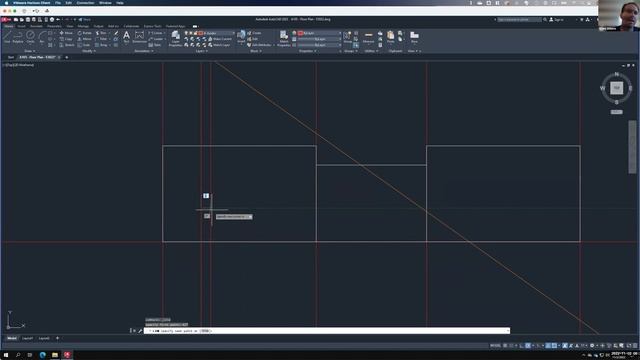Click the ViewCube TOP face

tap(616, 87)
